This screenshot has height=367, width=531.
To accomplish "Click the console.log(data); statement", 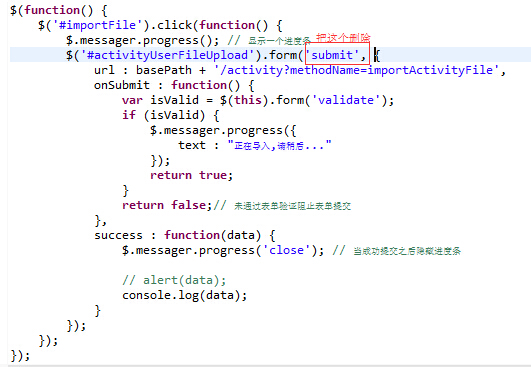I will coord(185,295).
